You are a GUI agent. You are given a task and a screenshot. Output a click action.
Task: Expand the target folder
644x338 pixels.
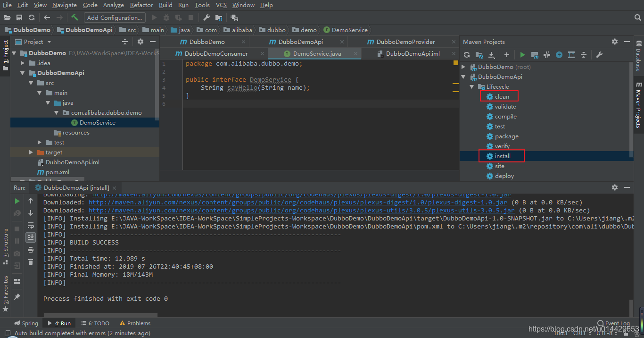[x=31, y=152]
